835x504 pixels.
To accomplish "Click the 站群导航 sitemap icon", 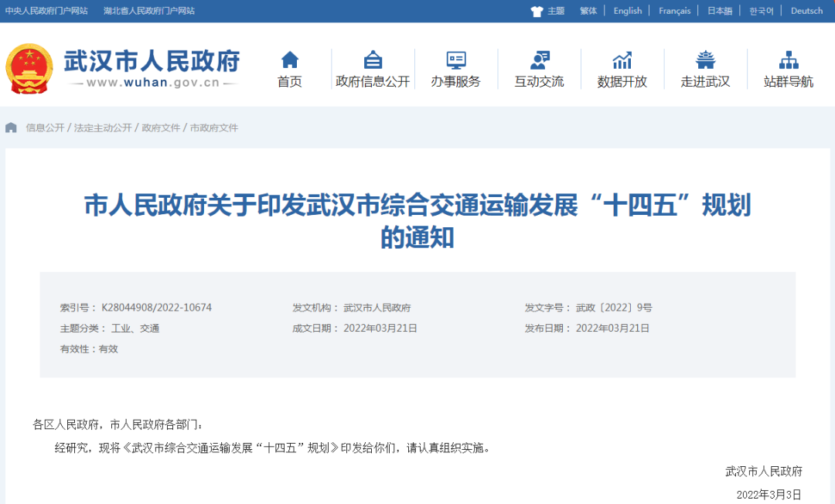I will click(x=789, y=60).
